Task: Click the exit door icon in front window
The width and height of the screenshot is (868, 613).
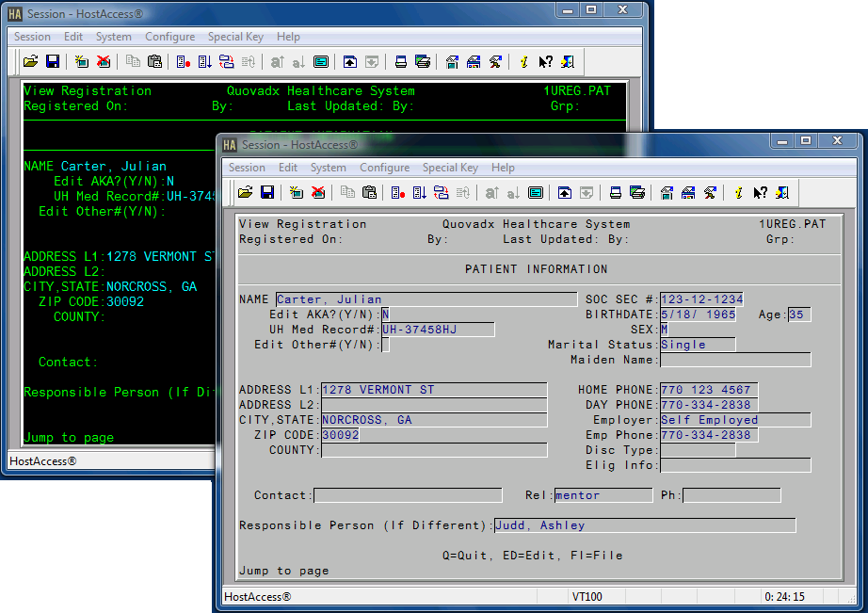Action: point(782,193)
